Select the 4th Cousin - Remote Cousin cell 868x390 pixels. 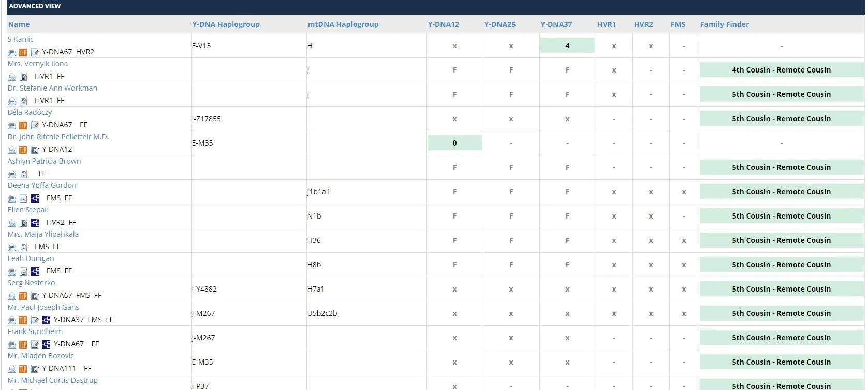pyautogui.click(x=781, y=70)
